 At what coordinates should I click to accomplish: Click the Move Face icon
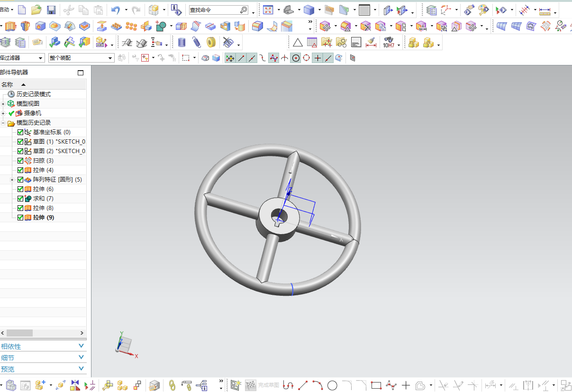click(325, 27)
